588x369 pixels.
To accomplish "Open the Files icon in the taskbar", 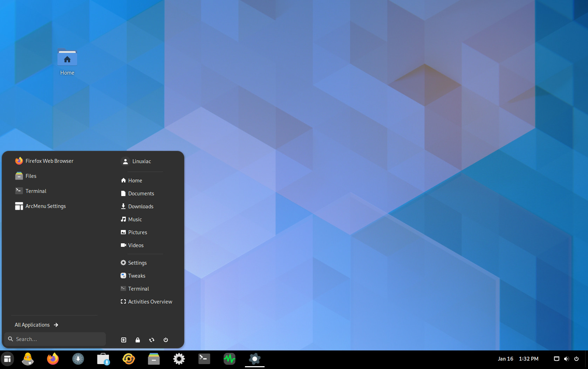I will (154, 359).
